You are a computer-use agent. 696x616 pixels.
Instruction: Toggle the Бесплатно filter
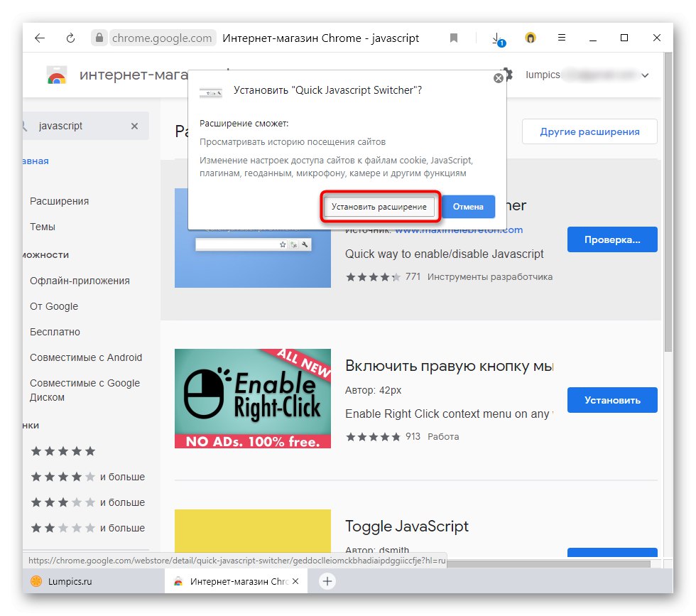pos(55,332)
